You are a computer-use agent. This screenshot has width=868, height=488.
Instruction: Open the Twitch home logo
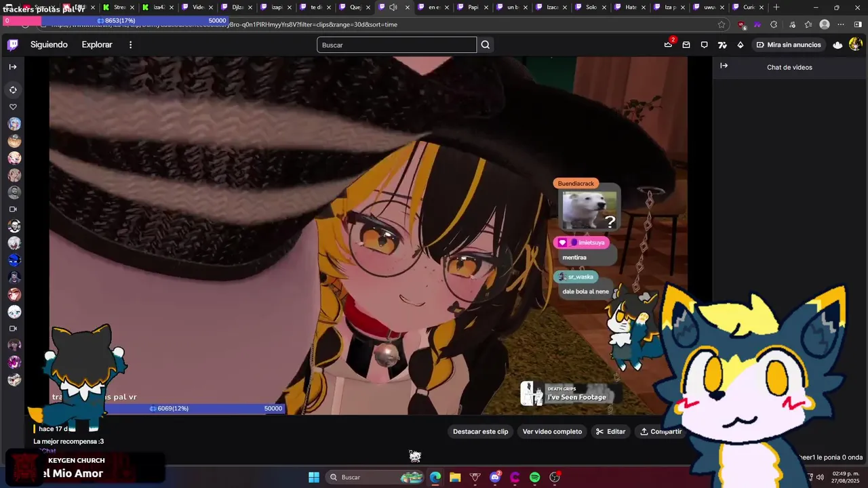coord(13,45)
